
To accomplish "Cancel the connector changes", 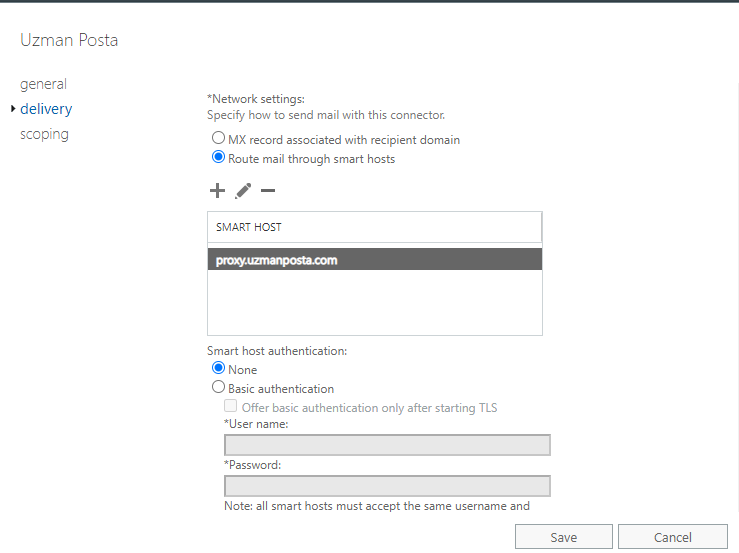I will 673,537.
